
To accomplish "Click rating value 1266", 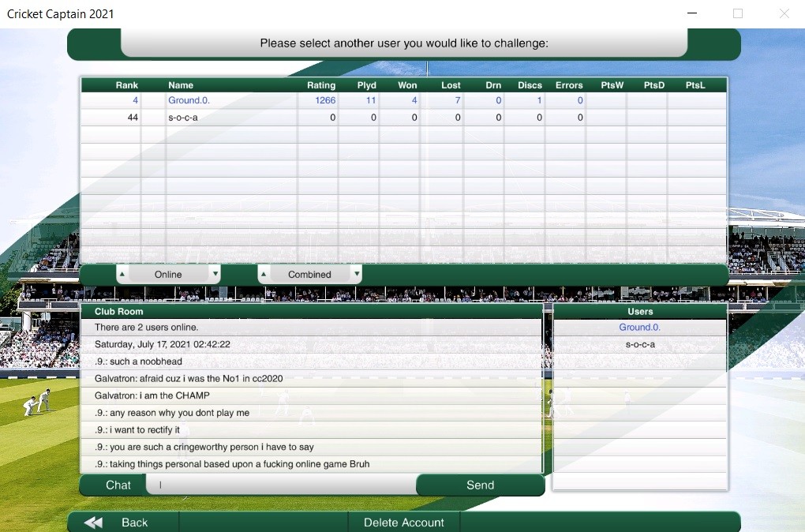I will click(325, 100).
